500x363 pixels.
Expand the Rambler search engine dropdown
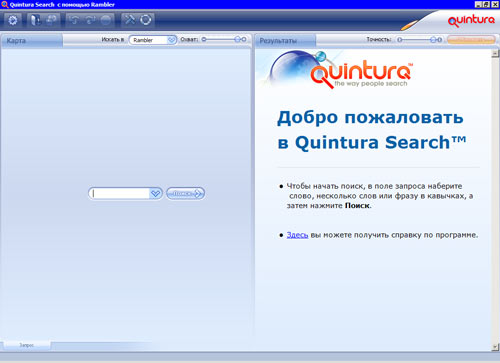point(171,40)
